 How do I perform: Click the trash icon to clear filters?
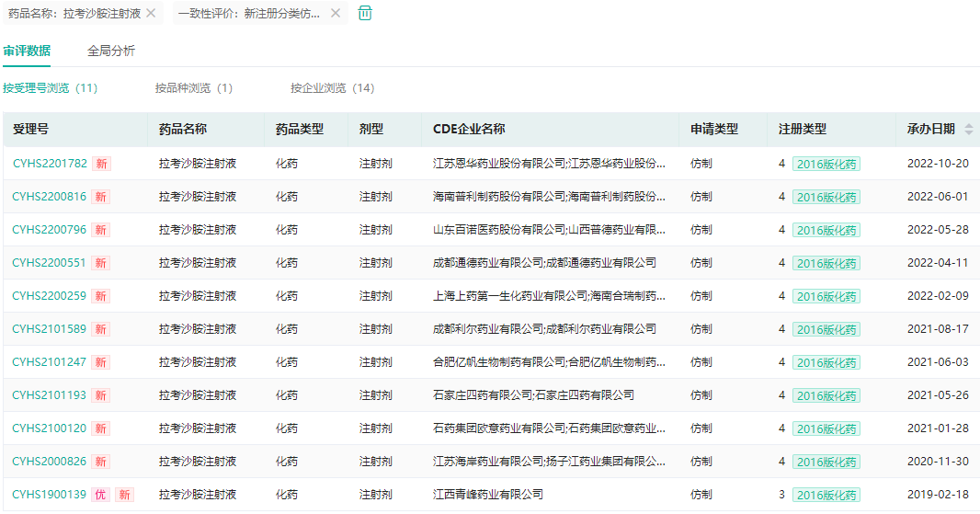pos(365,13)
